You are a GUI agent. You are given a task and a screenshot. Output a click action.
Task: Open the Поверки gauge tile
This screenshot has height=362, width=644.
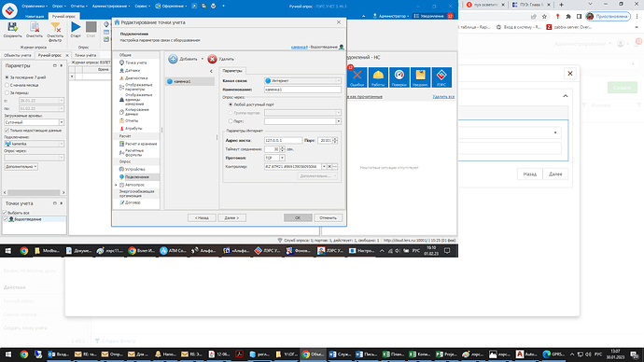(399, 77)
